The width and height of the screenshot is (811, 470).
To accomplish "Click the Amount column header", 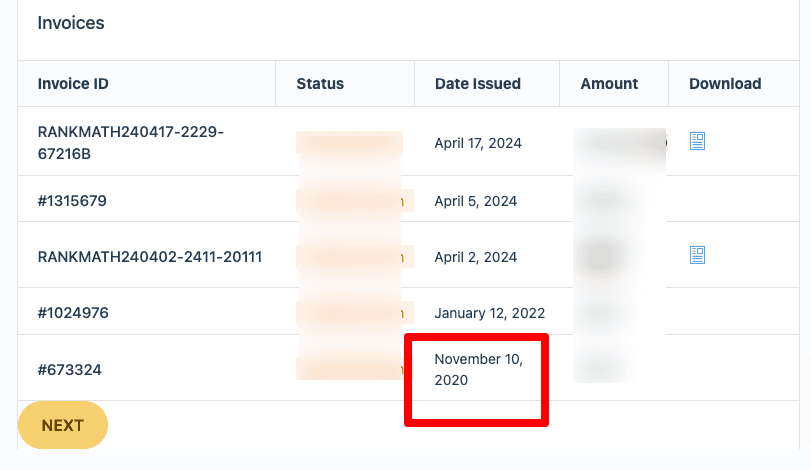I will [609, 84].
